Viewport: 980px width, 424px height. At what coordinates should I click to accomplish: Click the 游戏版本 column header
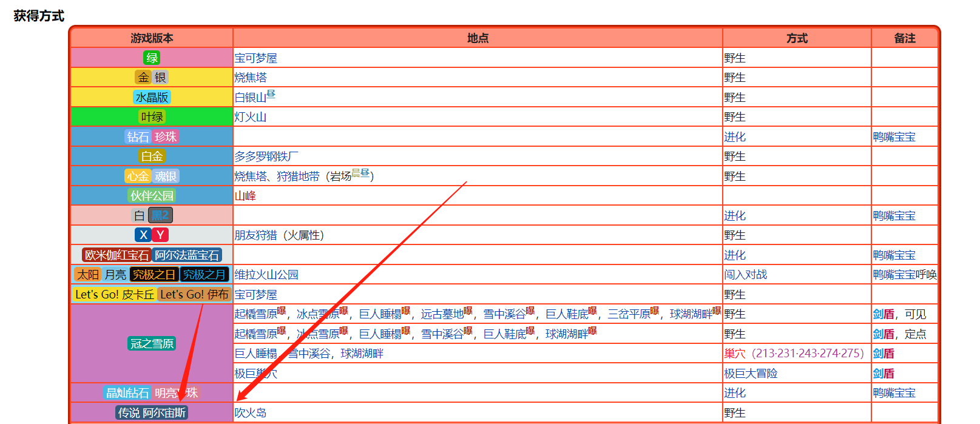click(x=152, y=38)
